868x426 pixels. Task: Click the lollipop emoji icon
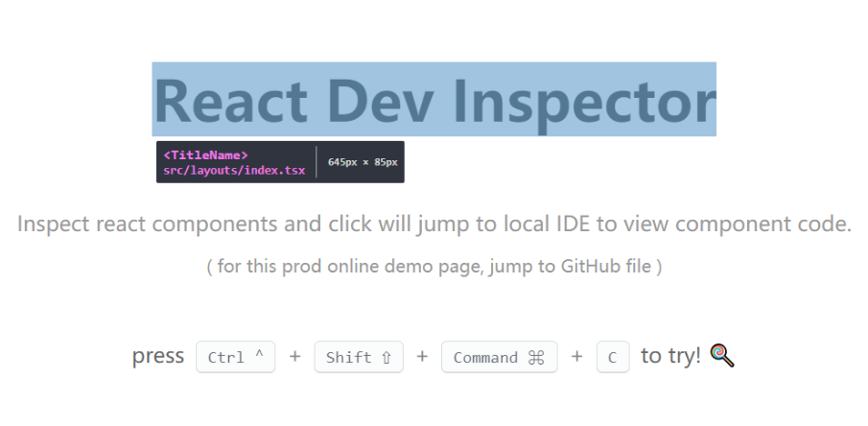[x=722, y=356]
